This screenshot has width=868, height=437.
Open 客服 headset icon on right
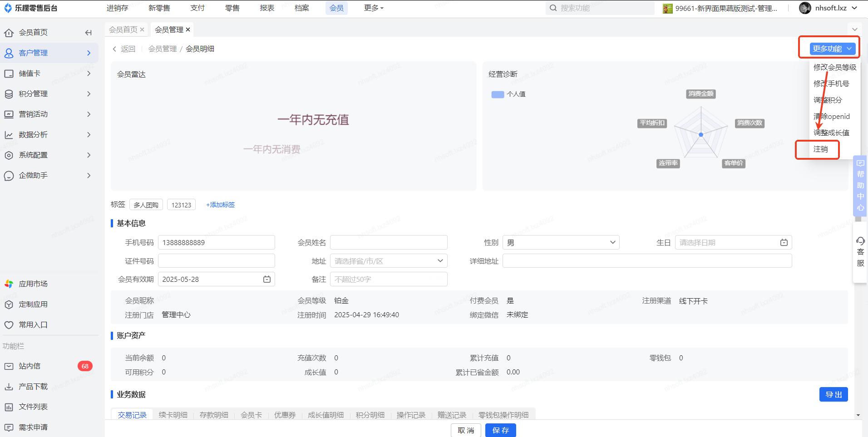click(x=860, y=241)
